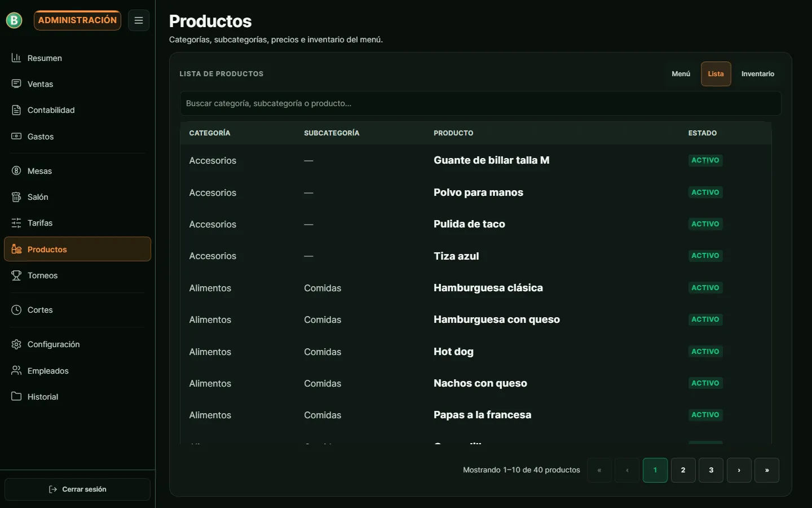The image size is (812, 508).
Task: Click ACTIVO badge for Hot dog
Action: click(x=705, y=351)
